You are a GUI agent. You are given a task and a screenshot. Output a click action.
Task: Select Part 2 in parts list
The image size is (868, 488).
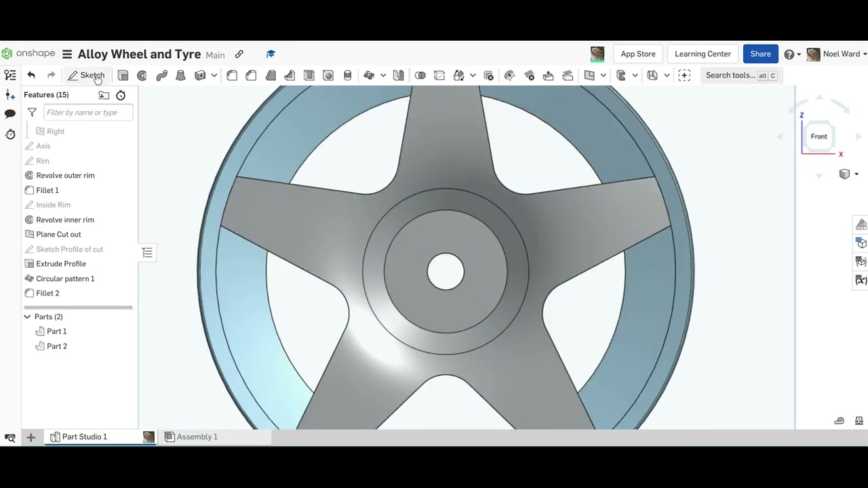click(57, 346)
